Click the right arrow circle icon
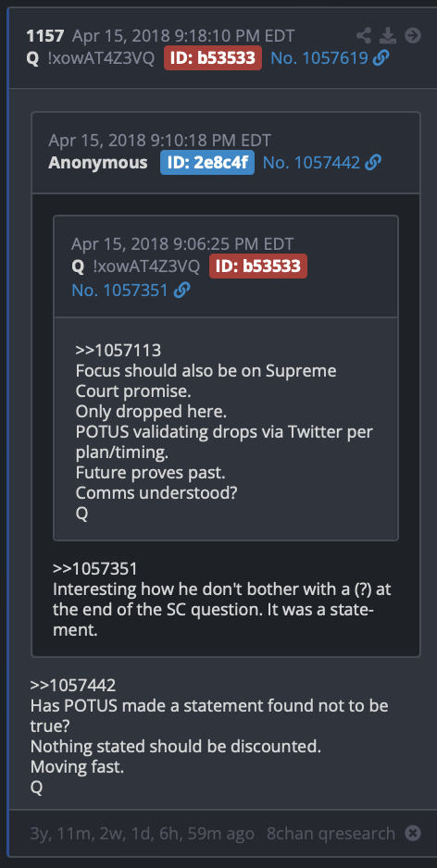Image resolution: width=437 pixels, height=868 pixels. pyautogui.click(x=413, y=36)
